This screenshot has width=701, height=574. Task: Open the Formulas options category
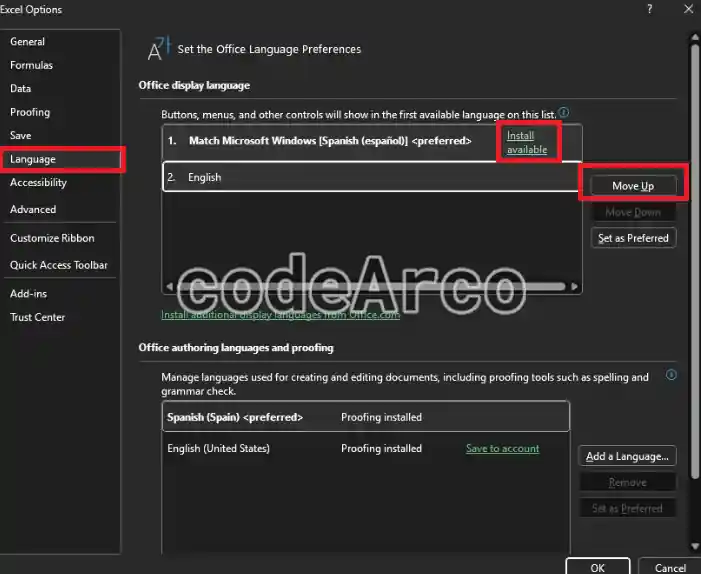coord(31,65)
